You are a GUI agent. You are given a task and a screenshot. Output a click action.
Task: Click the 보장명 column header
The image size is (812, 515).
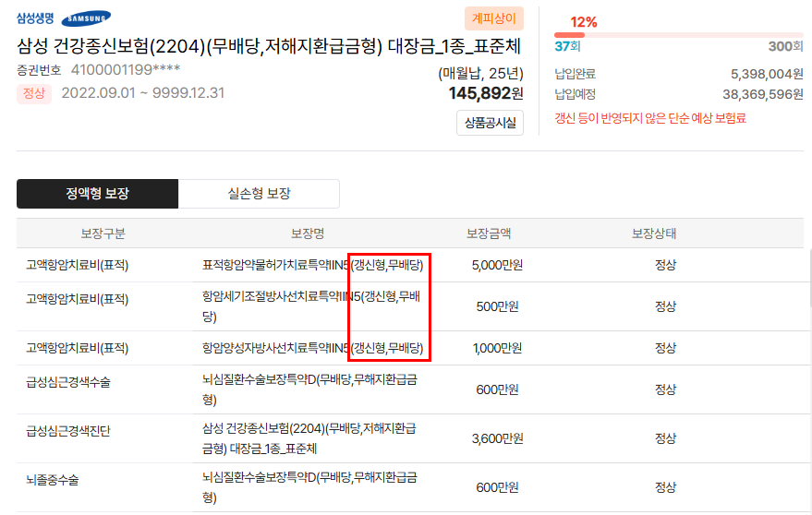(x=308, y=234)
